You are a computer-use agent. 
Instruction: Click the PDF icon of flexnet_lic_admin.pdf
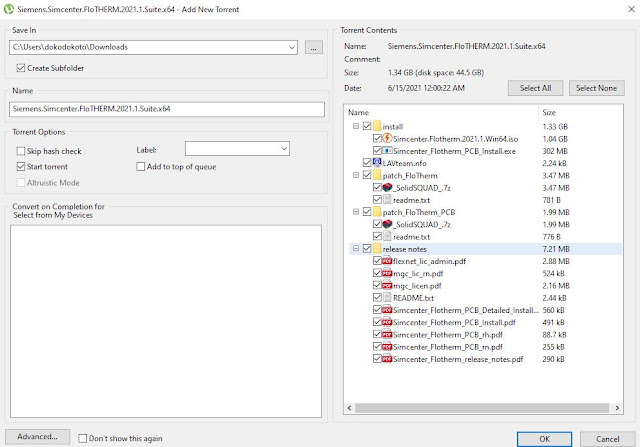point(387,261)
